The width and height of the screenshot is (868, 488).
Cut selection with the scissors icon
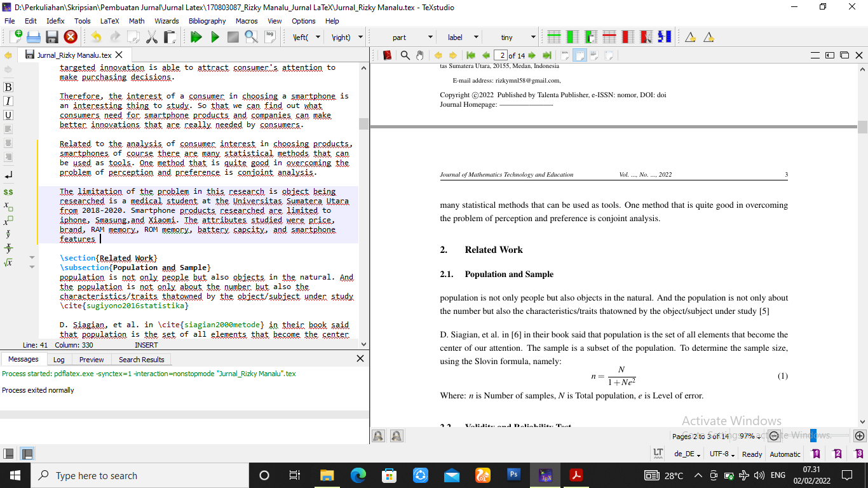(151, 37)
